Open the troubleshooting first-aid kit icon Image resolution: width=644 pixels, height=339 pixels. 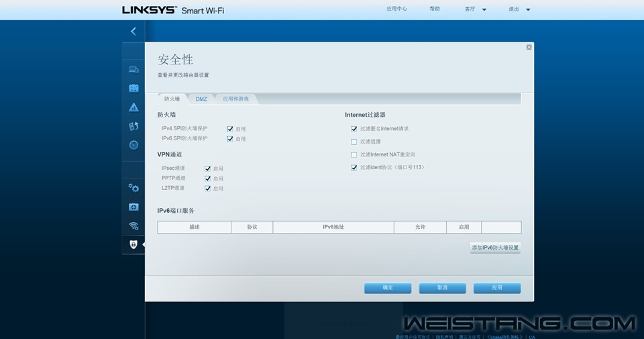click(133, 207)
